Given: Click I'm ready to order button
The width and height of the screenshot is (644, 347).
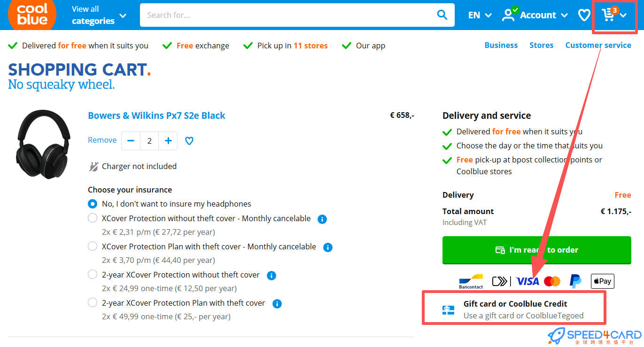Looking at the screenshot, I should (536, 250).
